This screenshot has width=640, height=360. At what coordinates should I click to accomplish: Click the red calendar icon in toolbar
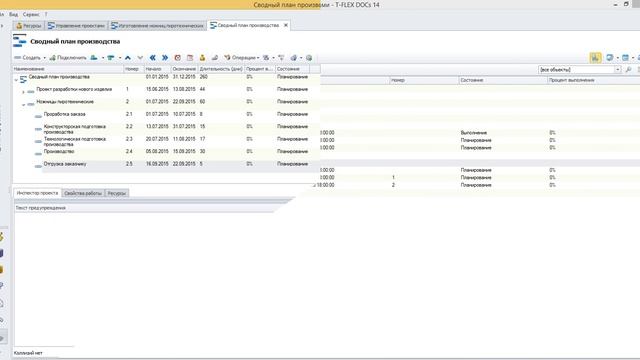190,58
